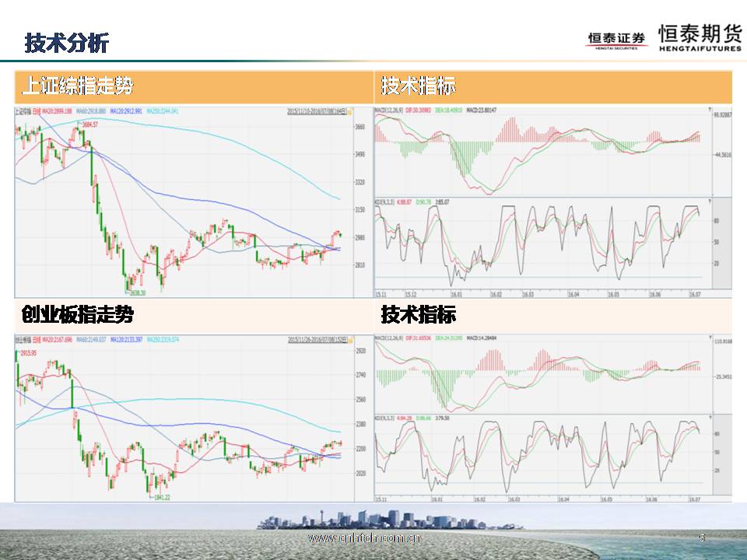This screenshot has height=560, width=747.
Task: Click the MA250 cyan legend in Shanghai chart
Action: pyautogui.click(x=163, y=111)
